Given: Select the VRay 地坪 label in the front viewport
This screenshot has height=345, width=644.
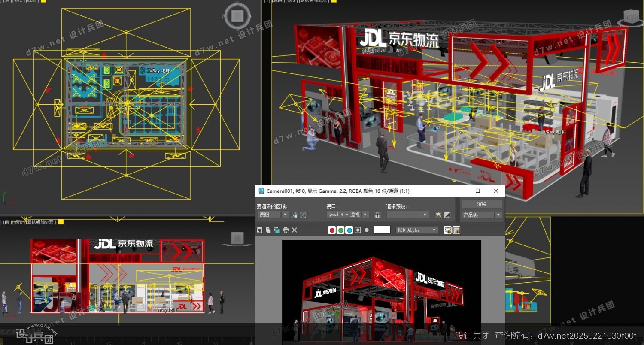Looking at the screenshot, I should (167, 309).
